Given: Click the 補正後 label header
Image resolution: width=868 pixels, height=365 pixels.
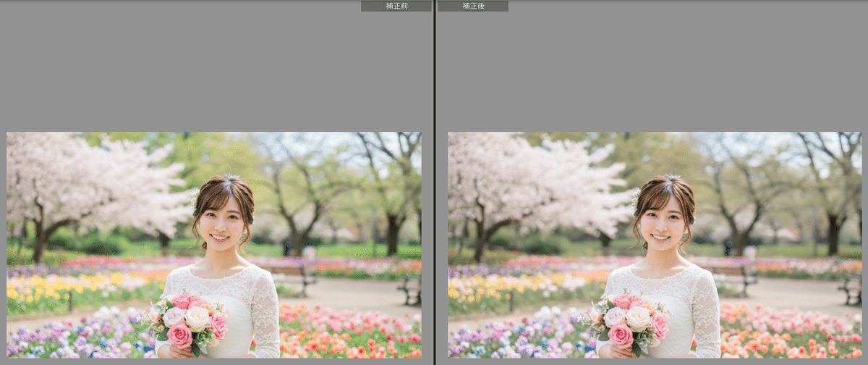Looking at the screenshot, I should click(x=472, y=6).
